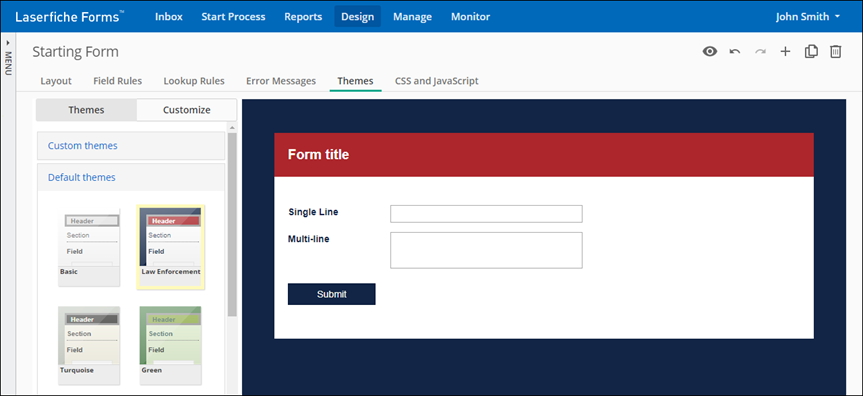The image size is (863, 396).
Task: Click the preview eye icon
Action: point(710,52)
